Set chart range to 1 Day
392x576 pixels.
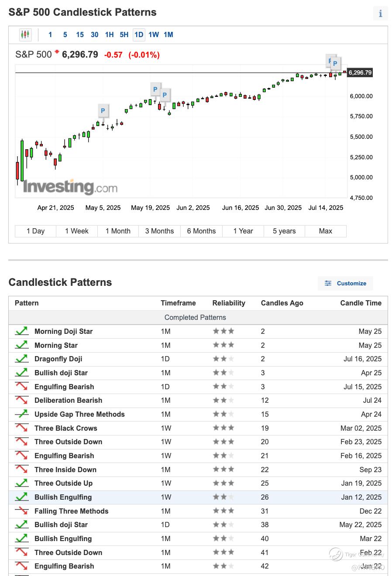pyautogui.click(x=36, y=231)
